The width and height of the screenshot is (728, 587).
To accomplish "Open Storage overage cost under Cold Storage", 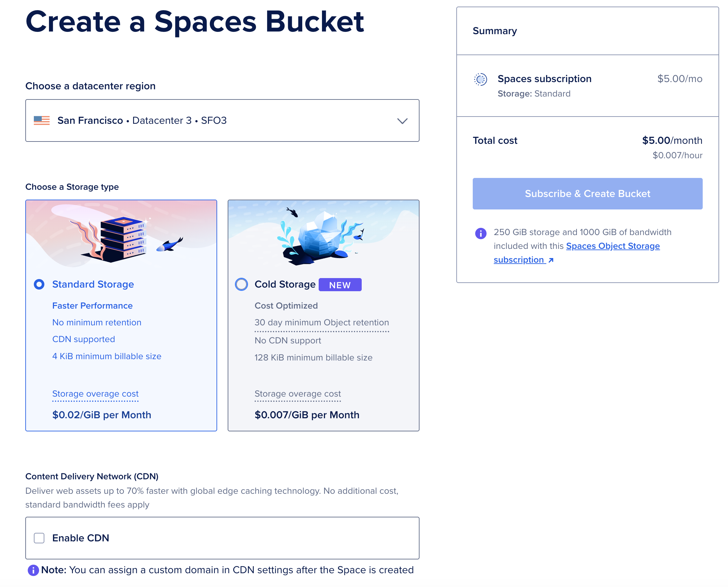I will 297,394.
